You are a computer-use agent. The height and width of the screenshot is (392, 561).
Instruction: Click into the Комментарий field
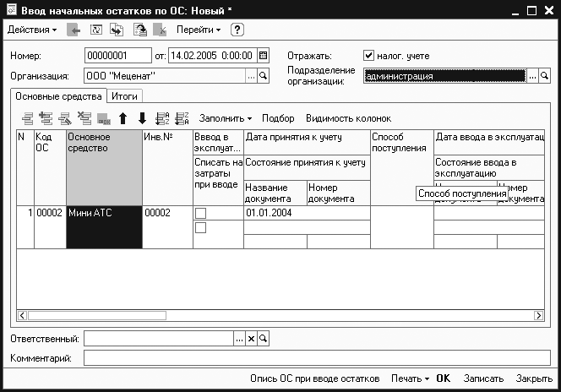point(317,358)
